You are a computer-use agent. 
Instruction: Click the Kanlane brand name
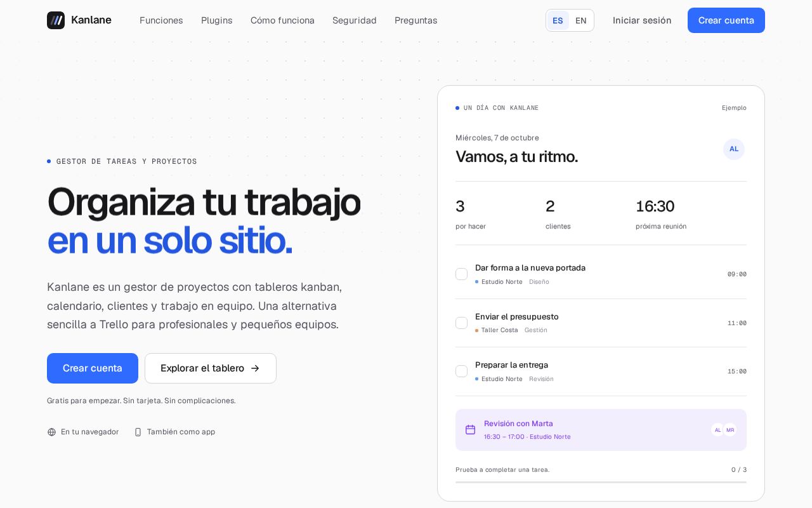(x=91, y=20)
